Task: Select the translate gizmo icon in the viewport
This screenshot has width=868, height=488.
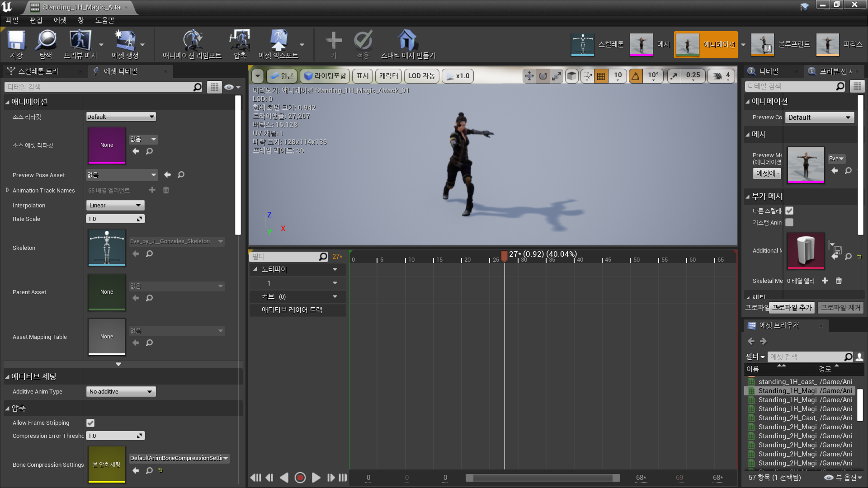Action: click(x=529, y=76)
